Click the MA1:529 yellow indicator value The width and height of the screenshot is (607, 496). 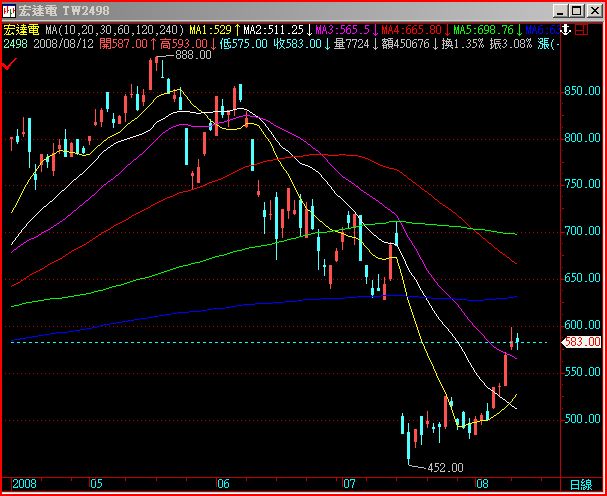(210, 30)
